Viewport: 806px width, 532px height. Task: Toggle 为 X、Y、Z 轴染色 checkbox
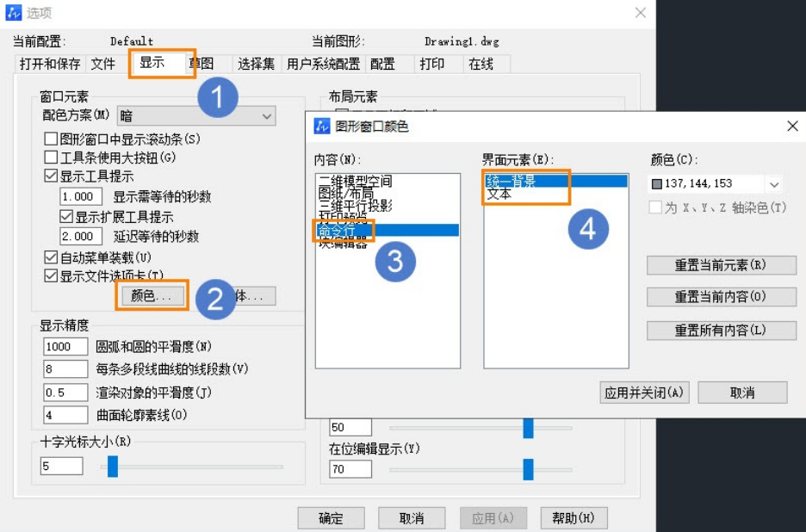[x=655, y=207]
